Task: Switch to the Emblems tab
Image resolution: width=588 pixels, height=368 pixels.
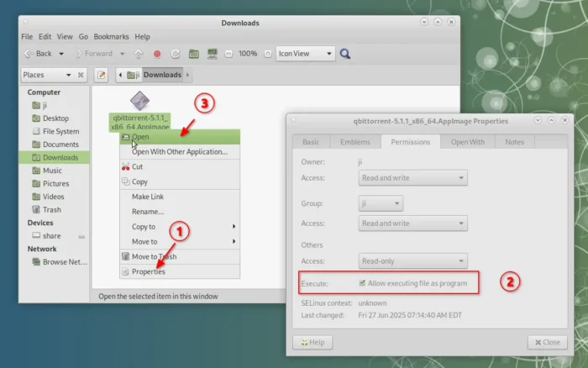Action: pos(355,142)
